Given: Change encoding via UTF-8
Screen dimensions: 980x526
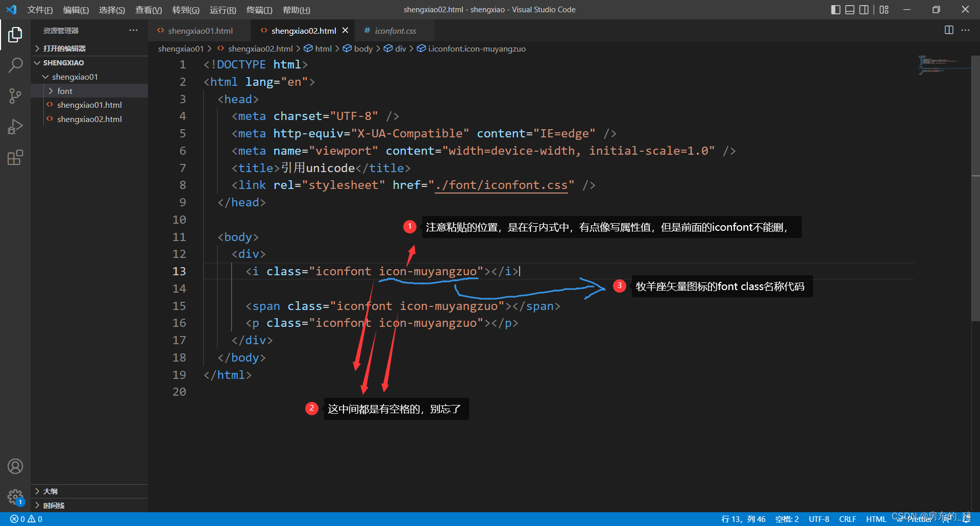Looking at the screenshot, I should click(x=819, y=519).
